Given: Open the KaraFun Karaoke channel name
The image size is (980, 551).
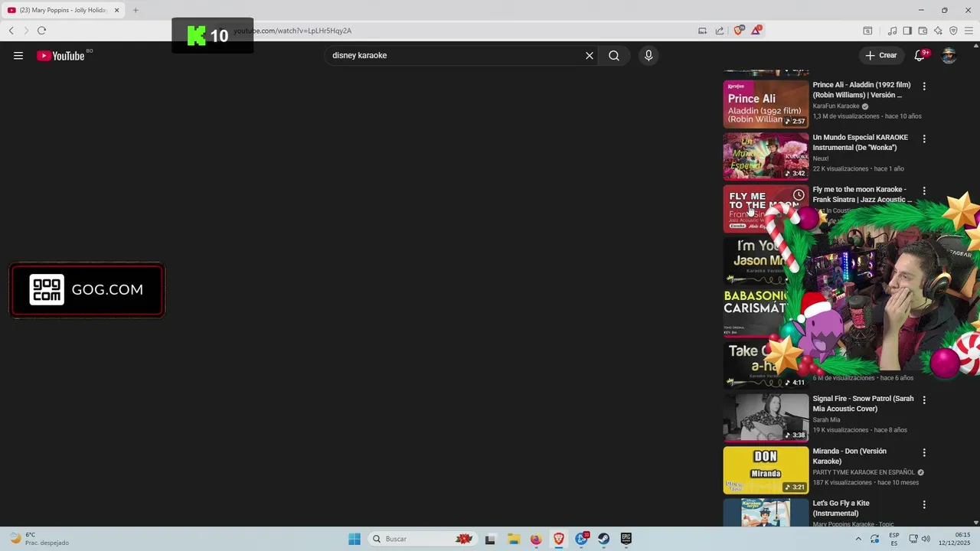Looking at the screenshot, I should (x=836, y=106).
